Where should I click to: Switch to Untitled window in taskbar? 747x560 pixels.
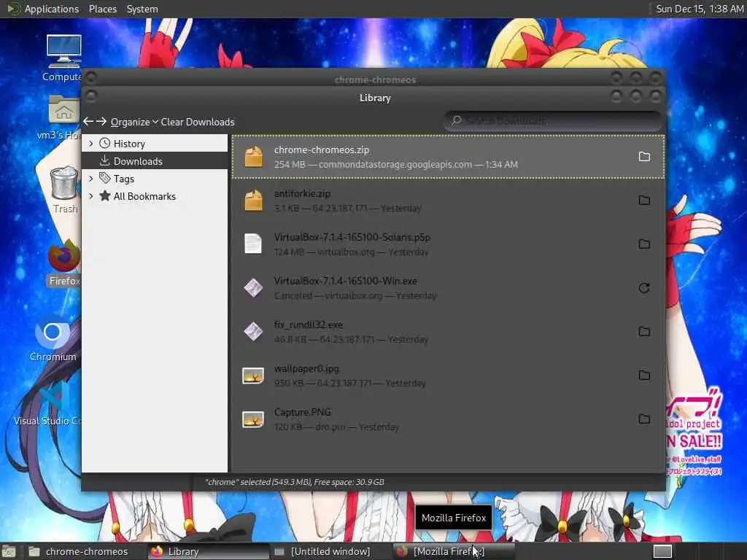pyautogui.click(x=330, y=551)
